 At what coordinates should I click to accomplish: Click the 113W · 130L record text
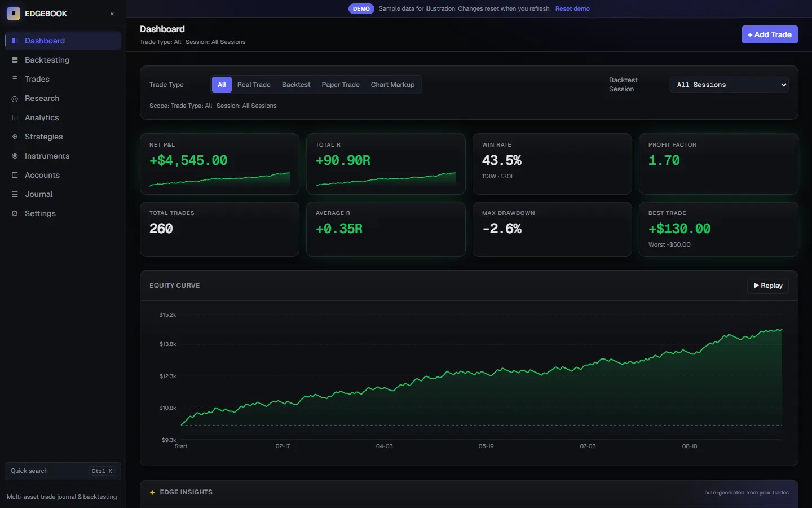498,176
